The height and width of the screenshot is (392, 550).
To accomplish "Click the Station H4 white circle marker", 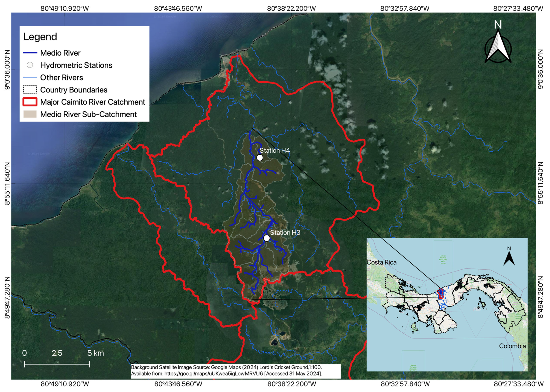I will 259,158.
